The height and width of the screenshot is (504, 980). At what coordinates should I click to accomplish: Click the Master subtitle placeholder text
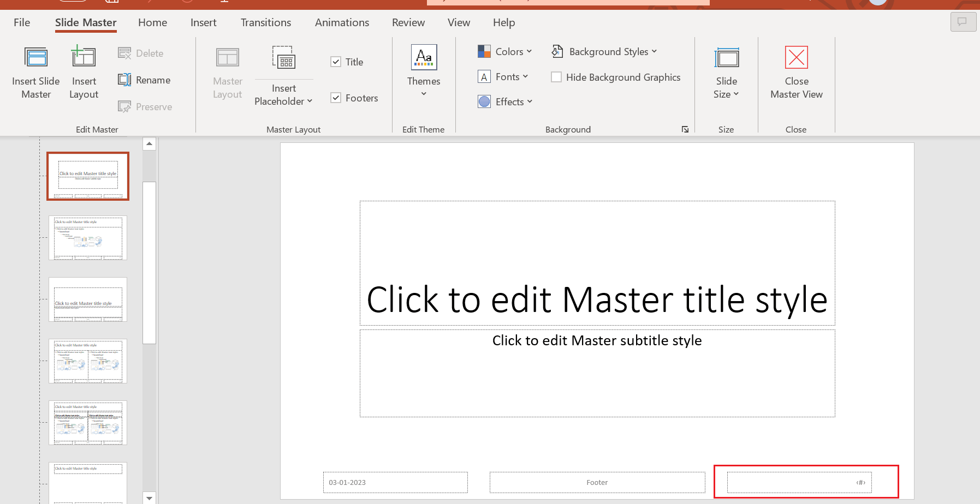tap(597, 341)
